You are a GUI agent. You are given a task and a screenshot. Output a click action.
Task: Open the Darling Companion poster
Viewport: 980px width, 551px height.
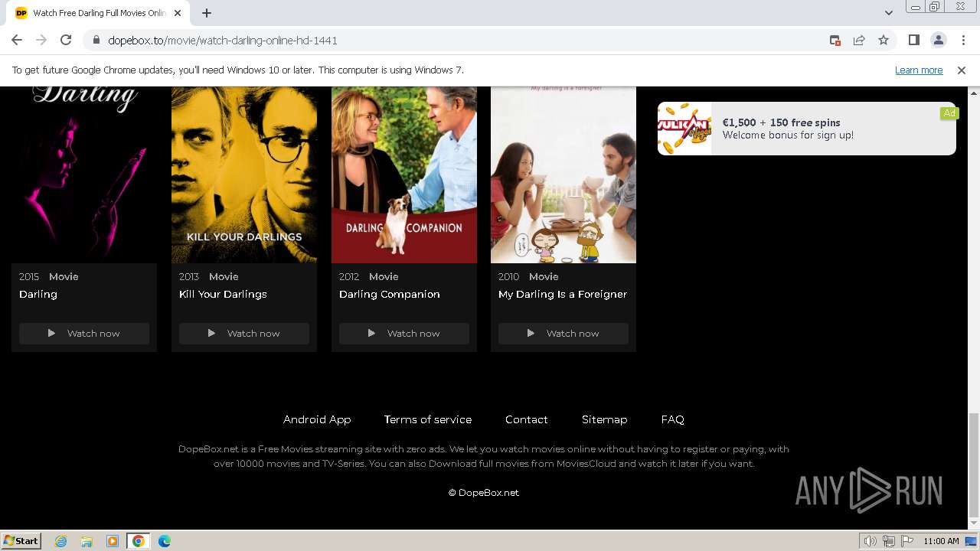pos(404,174)
